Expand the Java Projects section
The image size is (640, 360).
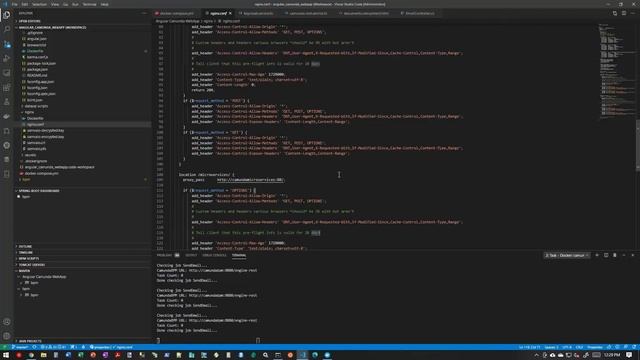pos(30,341)
